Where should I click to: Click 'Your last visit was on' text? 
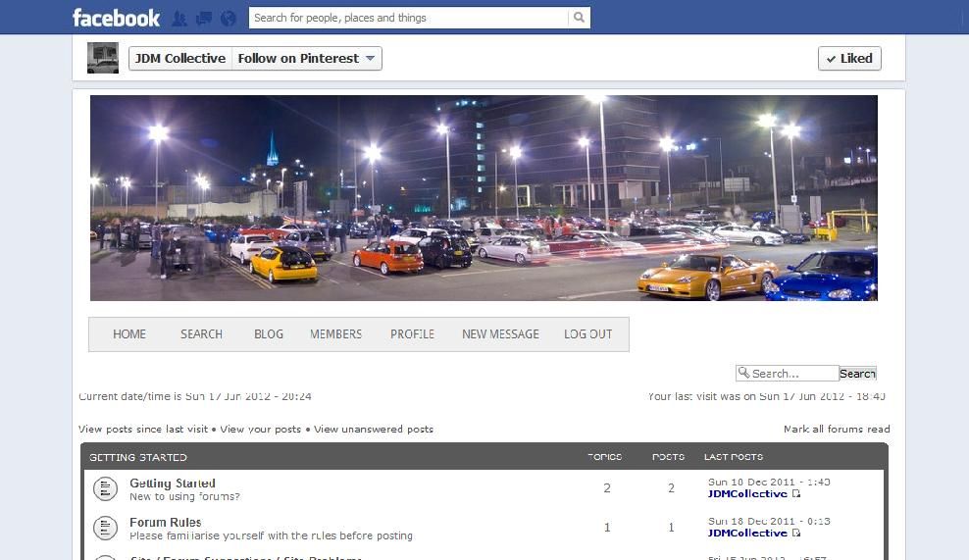766,396
